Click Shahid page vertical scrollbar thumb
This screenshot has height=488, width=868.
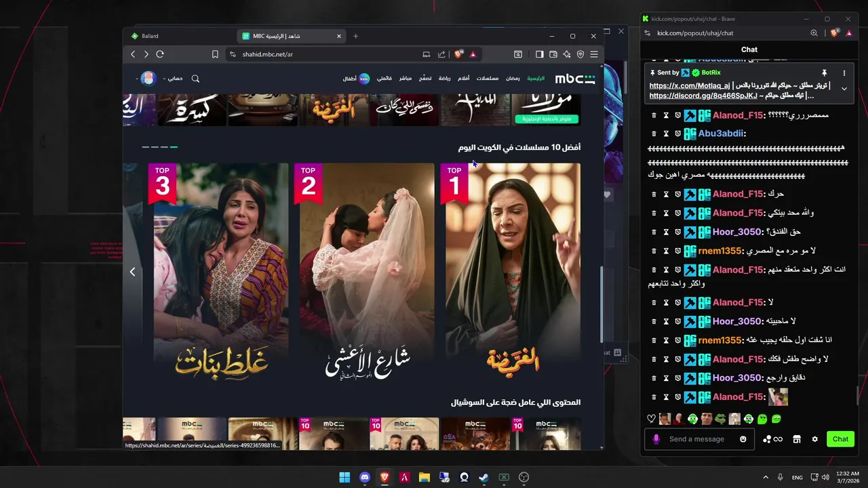(601, 305)
